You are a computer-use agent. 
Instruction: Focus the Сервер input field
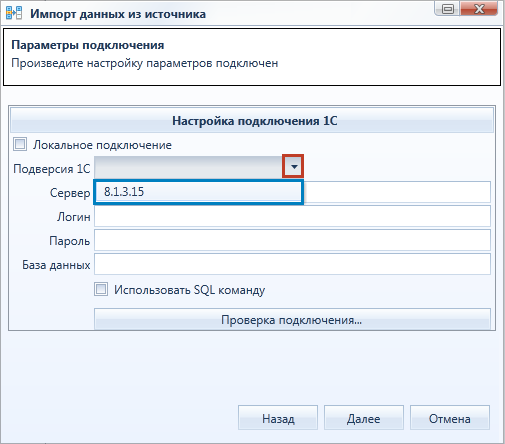[397, 192]
